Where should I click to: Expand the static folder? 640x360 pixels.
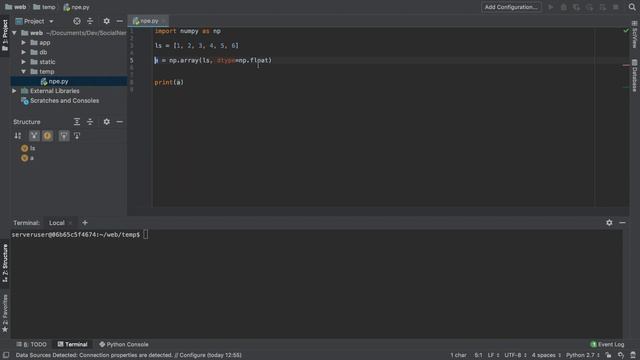23,62
